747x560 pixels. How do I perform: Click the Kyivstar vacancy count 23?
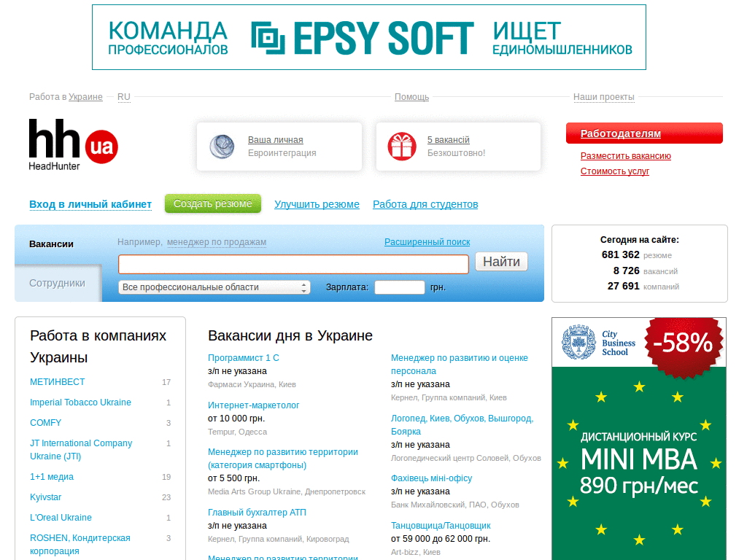pyautogui.click(x=166, y=497)
